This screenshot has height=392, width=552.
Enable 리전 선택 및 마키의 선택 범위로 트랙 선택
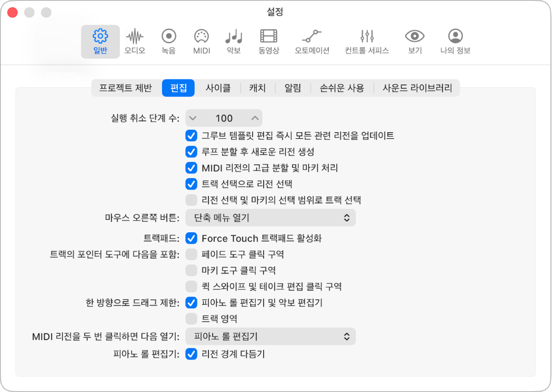click(x=192, y=200)
